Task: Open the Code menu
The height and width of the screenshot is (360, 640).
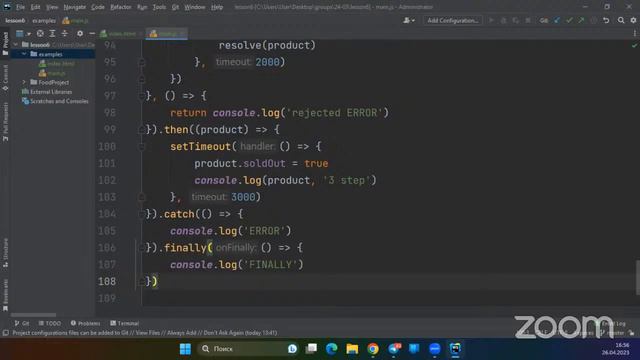Action: click(x=98, y=7)
